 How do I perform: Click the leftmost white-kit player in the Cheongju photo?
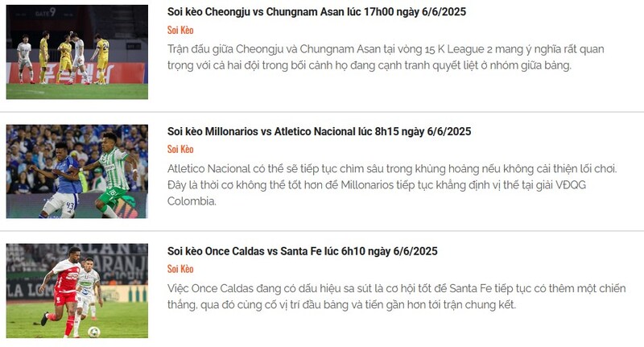[x=25, y=59]
